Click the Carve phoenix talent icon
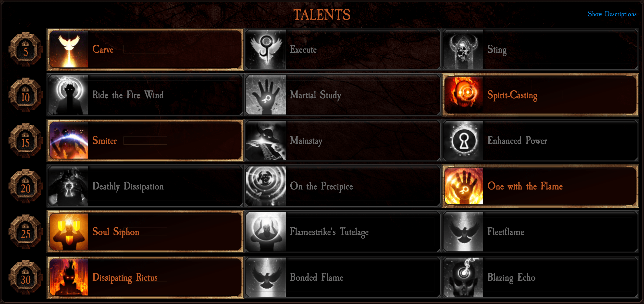Image resolution: width=644 pixels, height=304 pixels. coord(69,49)
